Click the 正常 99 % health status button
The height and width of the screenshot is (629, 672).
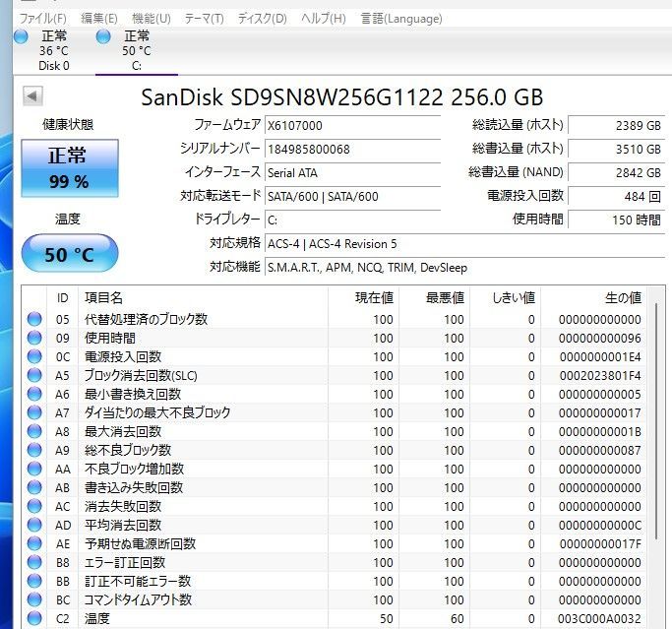coord(70,168)
